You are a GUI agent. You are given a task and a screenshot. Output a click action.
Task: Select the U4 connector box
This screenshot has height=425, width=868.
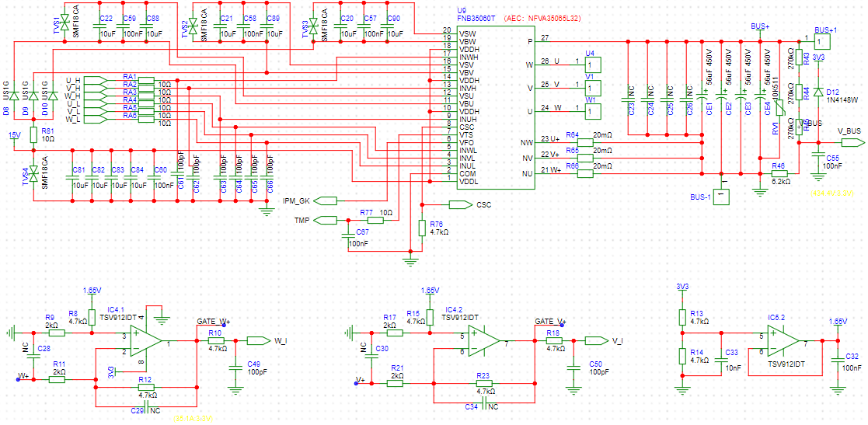[593, 64]
